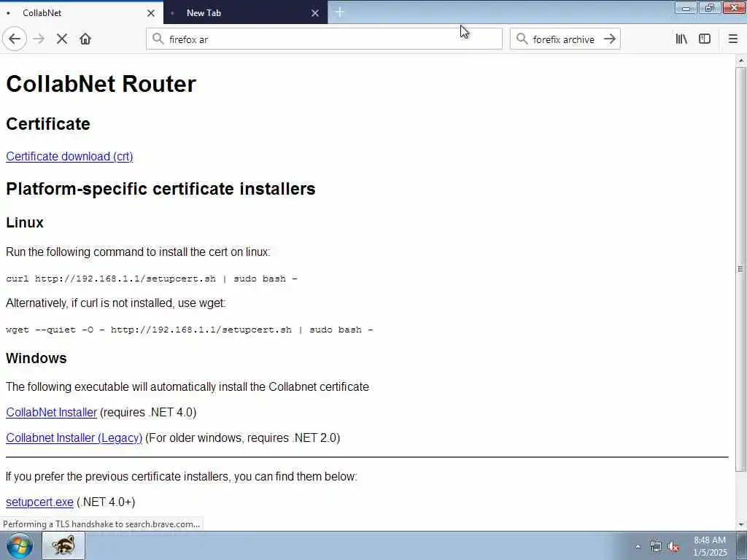747x560 pixels.
Task: Close the CollabNet tab
Action: pyautogui.click(x=151, y=13)
